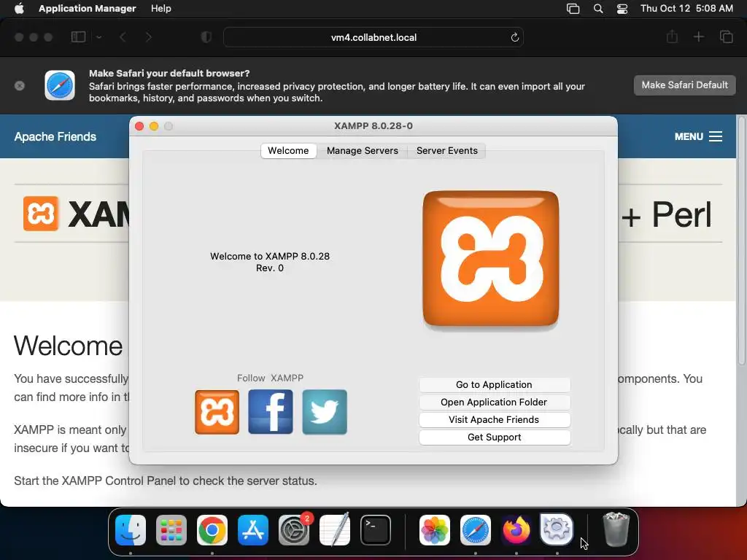Go back in Safari
This screenshot has width=747, height=560.
(x=123, y=37)
